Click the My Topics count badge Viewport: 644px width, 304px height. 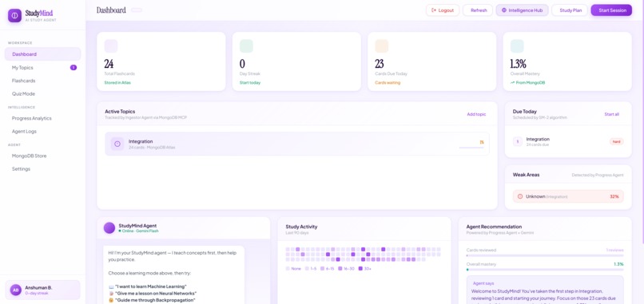coord(73,68)
